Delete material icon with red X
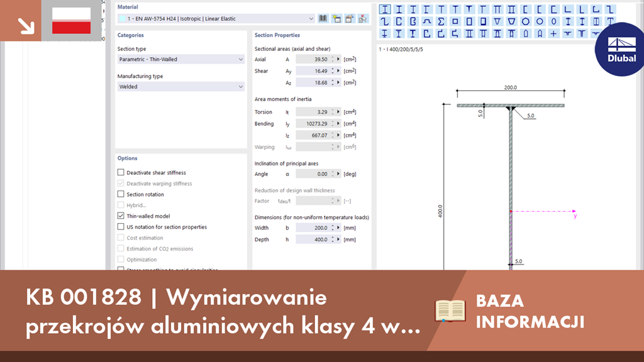This screenshot has height=362, width=644. (363, 18)
